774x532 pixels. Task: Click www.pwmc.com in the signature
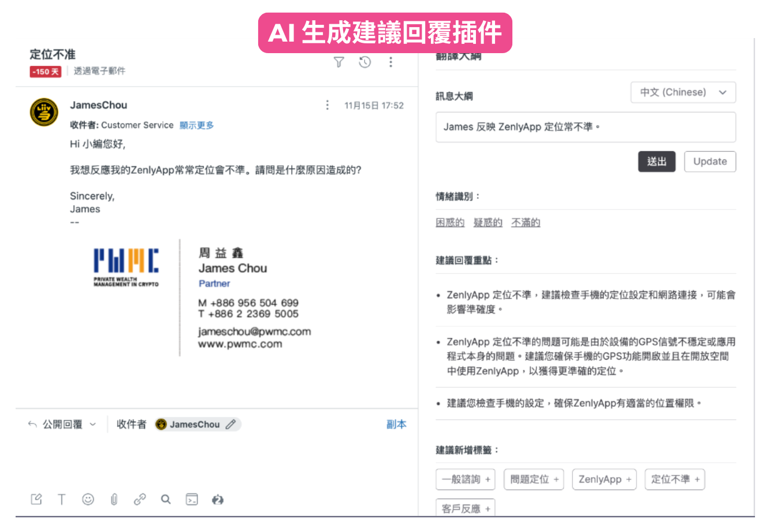pyautogui.click(x=240, y=344)
